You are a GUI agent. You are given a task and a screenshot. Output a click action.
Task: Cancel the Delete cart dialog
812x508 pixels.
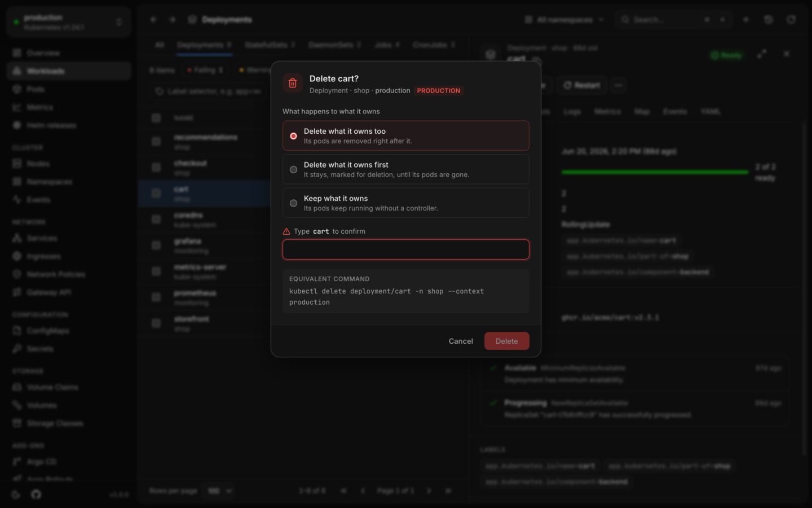[x=461, y=341]
